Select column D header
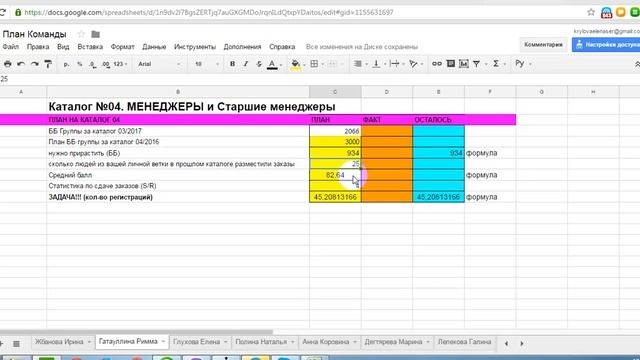 point(387,92)
